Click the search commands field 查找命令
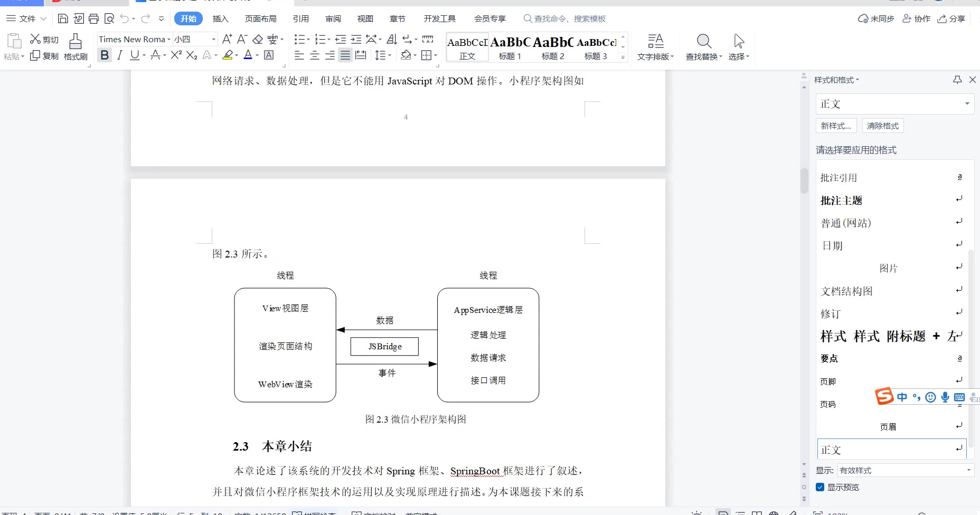The height and width of the screenshot is (515, 980). point(564,19)
